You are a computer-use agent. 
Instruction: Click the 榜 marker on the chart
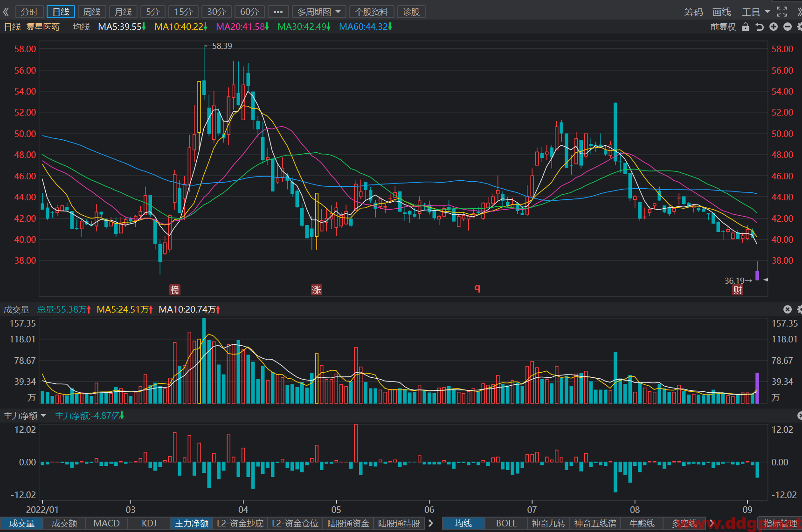[x=175, y=290]
